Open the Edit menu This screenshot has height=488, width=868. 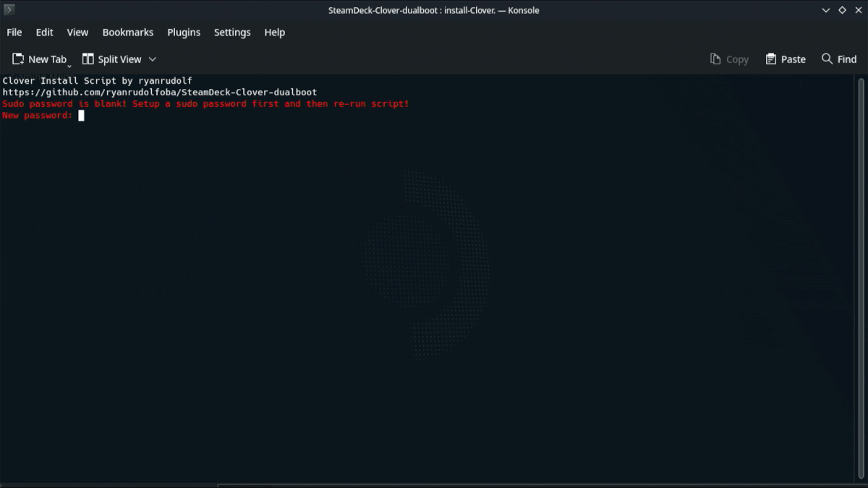click(45, 33)
